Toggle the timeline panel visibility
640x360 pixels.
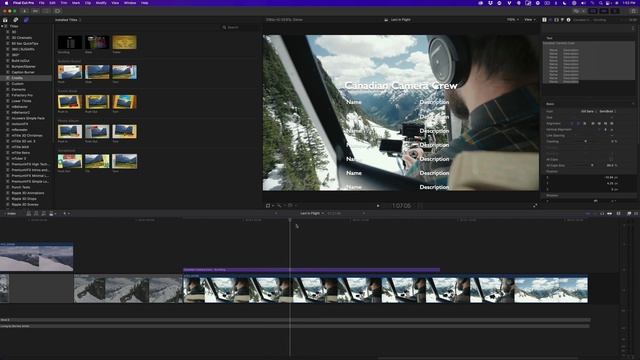(x=604, y=11)
